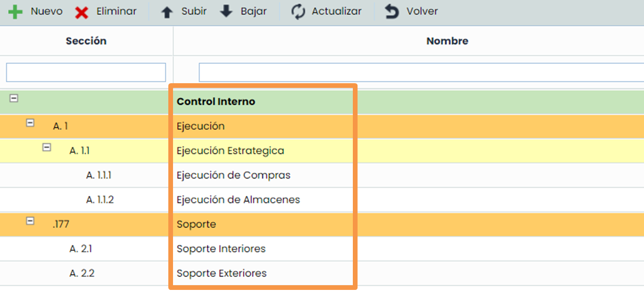Sort by the Nombre column header
Screen dimensions: 644x292
[x=447, y=41]
